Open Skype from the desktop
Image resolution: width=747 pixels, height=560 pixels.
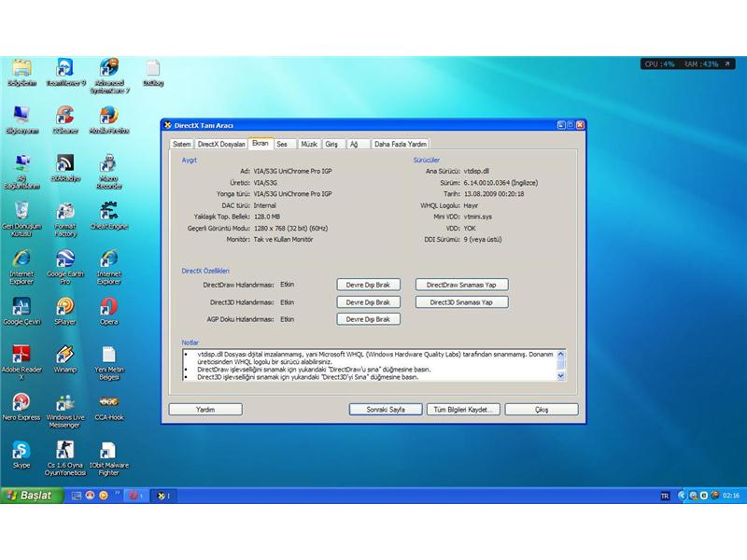coord(21,455)
